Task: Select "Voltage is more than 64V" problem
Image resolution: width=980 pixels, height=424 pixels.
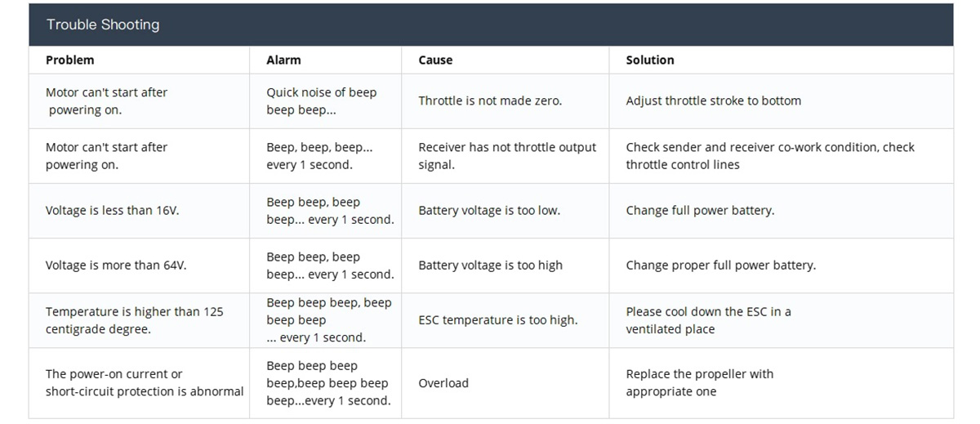Action: click(x=116, y=266)
